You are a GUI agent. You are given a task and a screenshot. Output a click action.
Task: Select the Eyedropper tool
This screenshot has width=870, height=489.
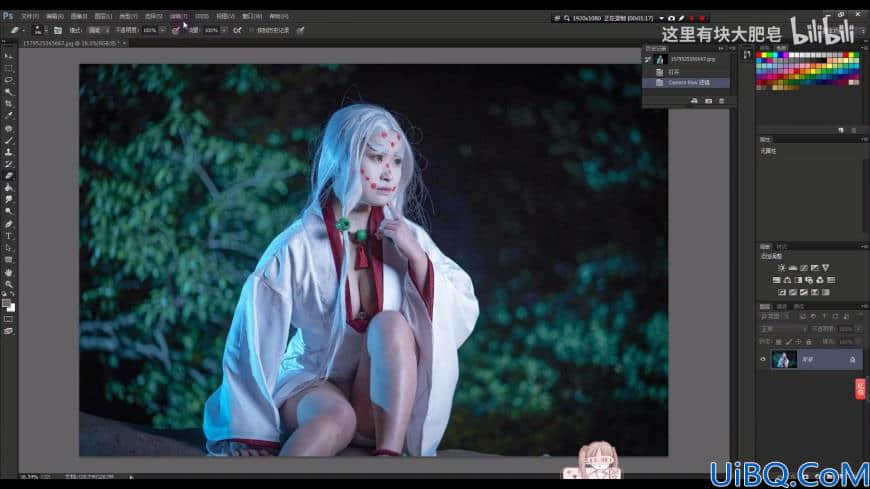pos(8,115)
